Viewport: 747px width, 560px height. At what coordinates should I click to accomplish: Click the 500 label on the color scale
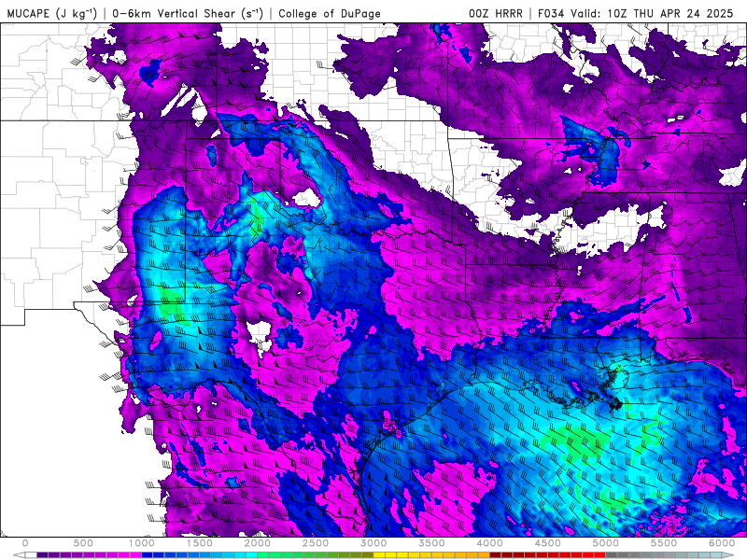[83, 543]
